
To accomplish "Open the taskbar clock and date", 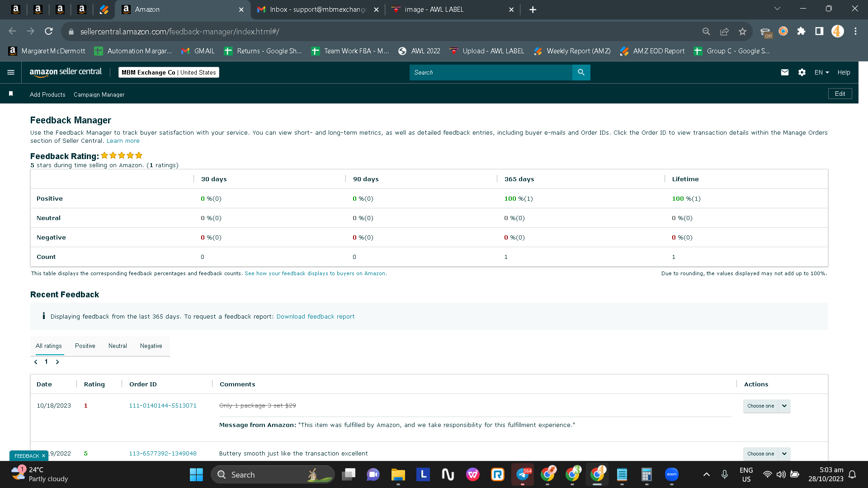I will pyautogui.click(x=826, y=474).
